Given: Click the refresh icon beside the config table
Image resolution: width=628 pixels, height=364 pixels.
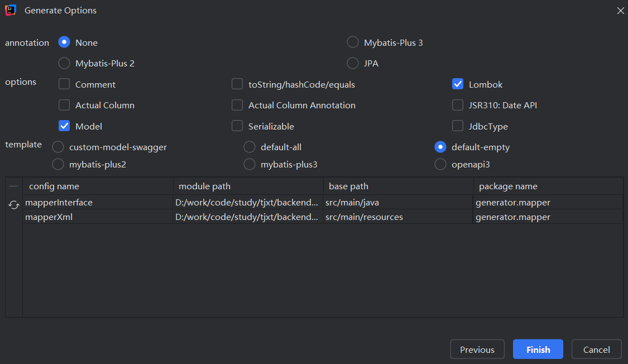Looking at the screenshot, I should coord(13,205).
